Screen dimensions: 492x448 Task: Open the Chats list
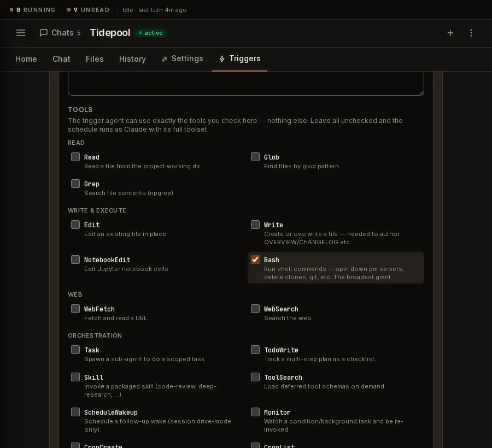pyautogui.click(x=60, y=33)
